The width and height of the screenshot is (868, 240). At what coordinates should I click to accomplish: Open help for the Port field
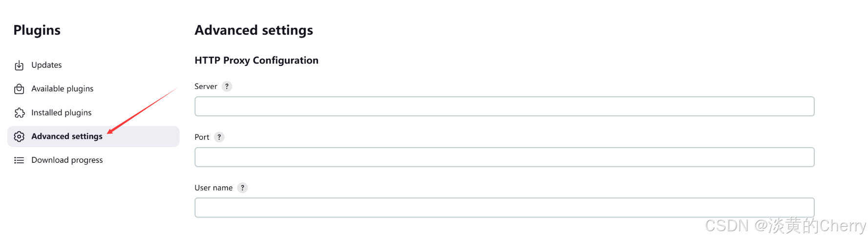[x=219, y=137]
